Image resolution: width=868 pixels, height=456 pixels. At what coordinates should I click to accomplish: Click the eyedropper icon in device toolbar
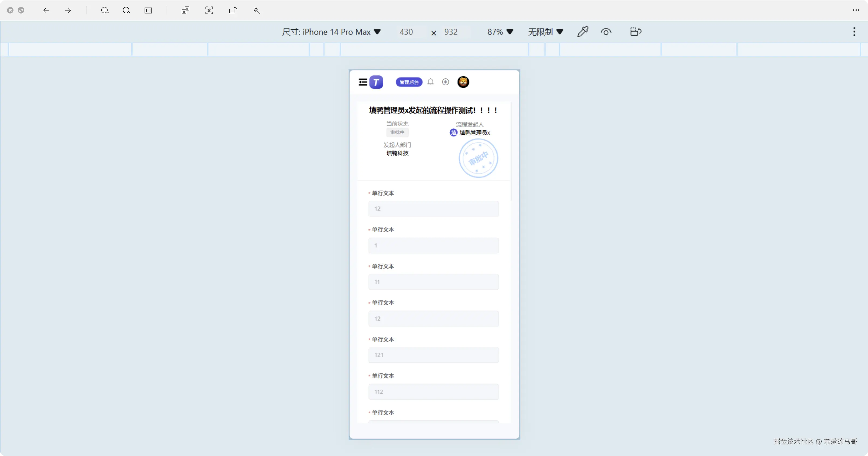(x=583, y=32)
